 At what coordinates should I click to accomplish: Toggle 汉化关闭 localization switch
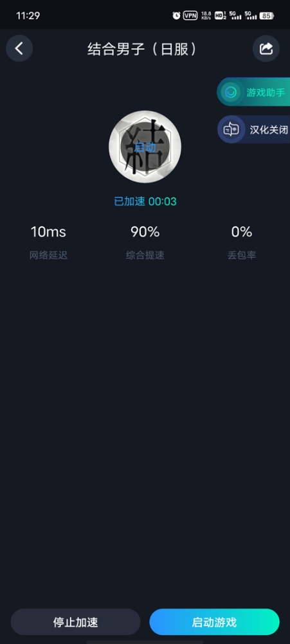point(253,129)
